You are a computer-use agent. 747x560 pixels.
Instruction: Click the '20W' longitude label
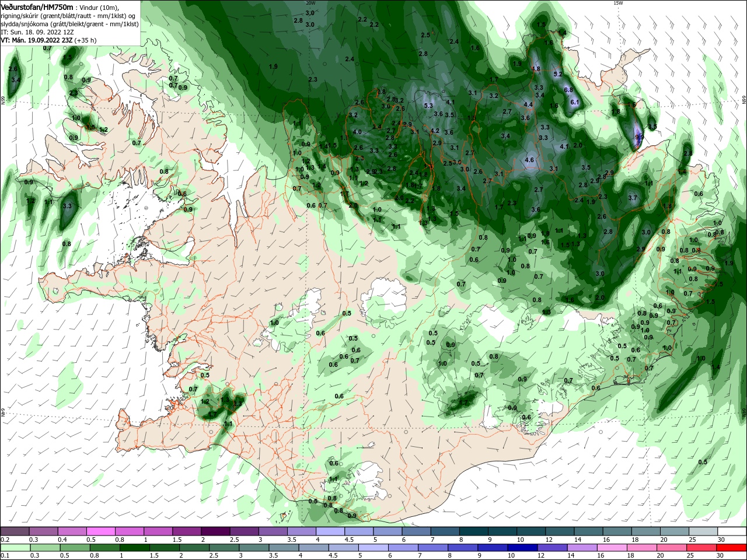310,3
